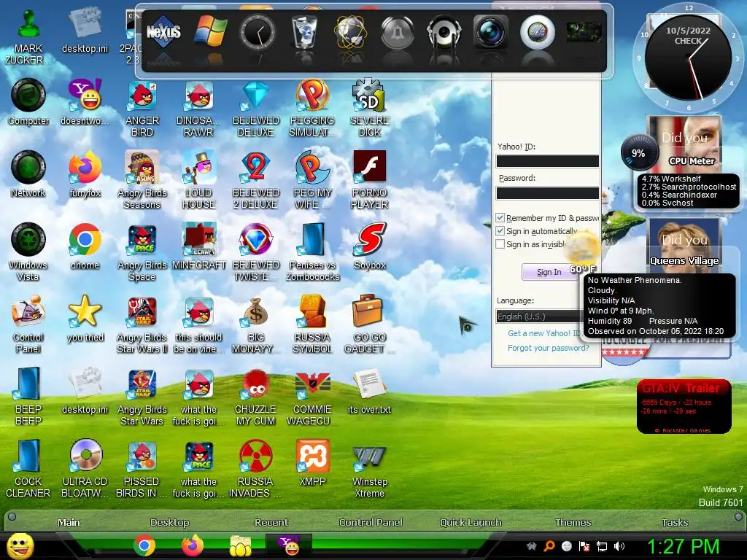This screenshot has height=560, width=747.
Task: Click Forgot your password? link
Action: point(549,348)
